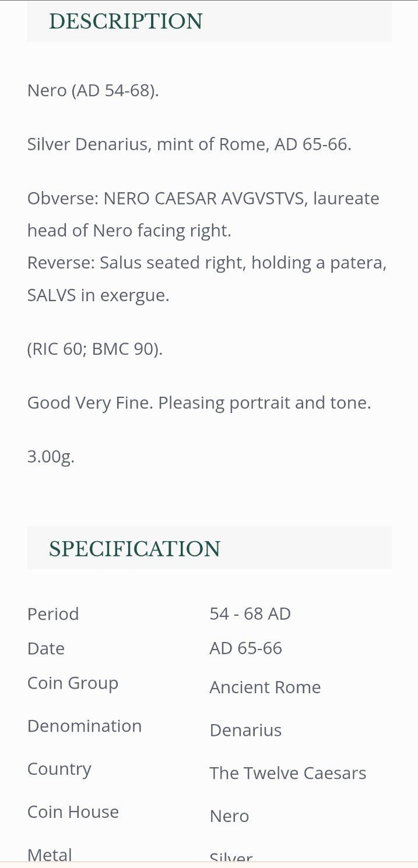Viewport: 418px width, 868px height.
Task: Click the Nero coin house value
Action: (x=229, y=816)
